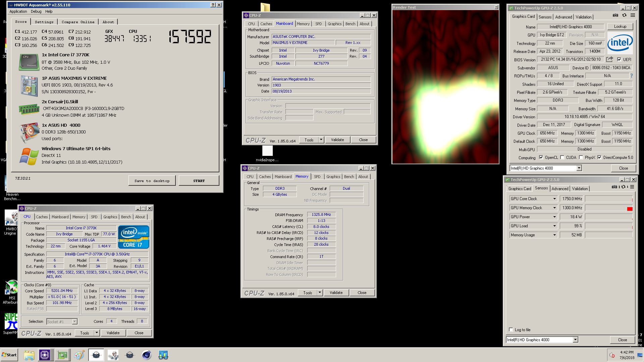Select Bench tab in CPU-Z Memory window
The width and height of the screenshot is (644, 362).
click(349, 177)
